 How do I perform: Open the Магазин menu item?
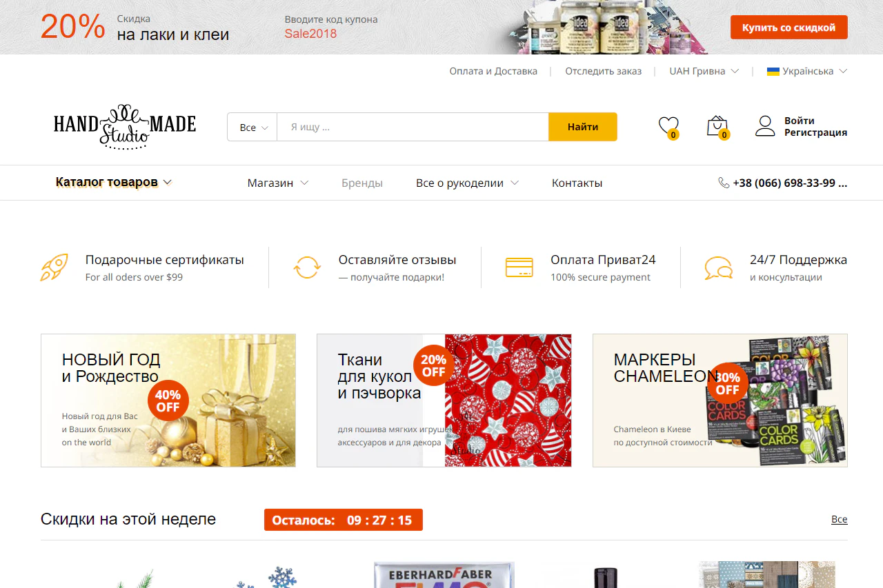pyautogui.click(x=277, y=183)
